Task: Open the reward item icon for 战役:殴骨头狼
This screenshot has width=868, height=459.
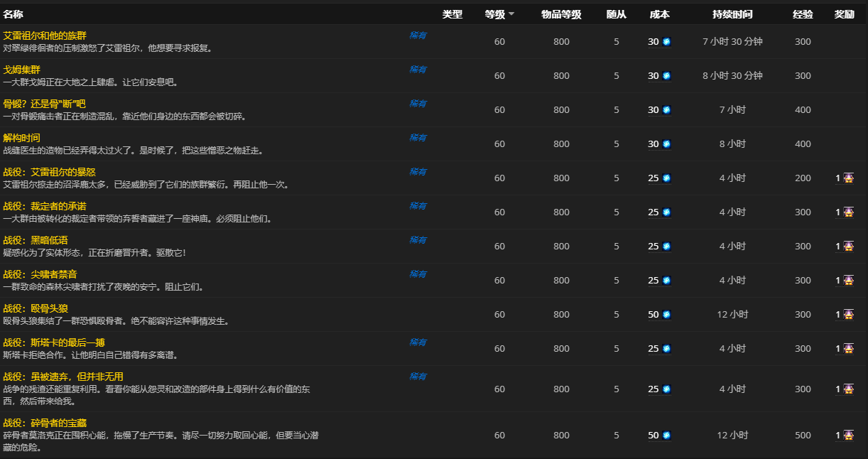Action: [x=848, y=315]
